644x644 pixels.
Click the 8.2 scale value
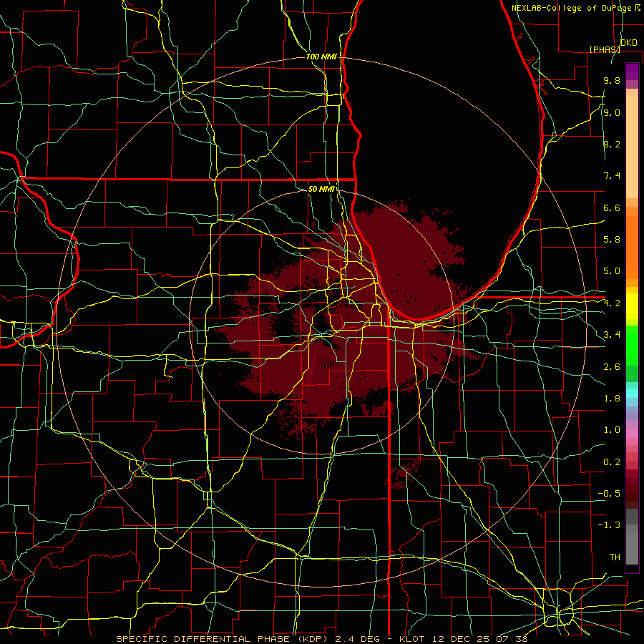pyautogui.click(x=612, y=144)
